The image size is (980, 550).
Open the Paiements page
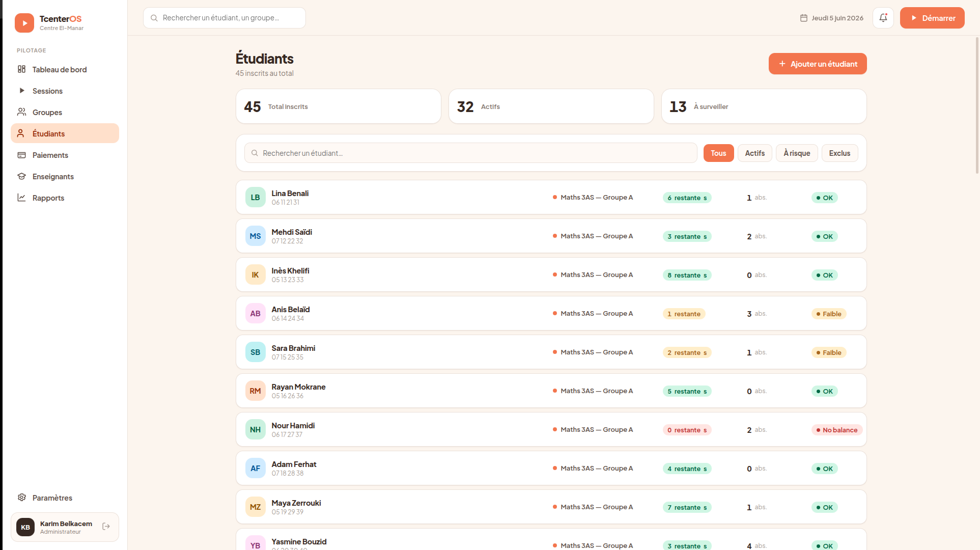[65, 155]
